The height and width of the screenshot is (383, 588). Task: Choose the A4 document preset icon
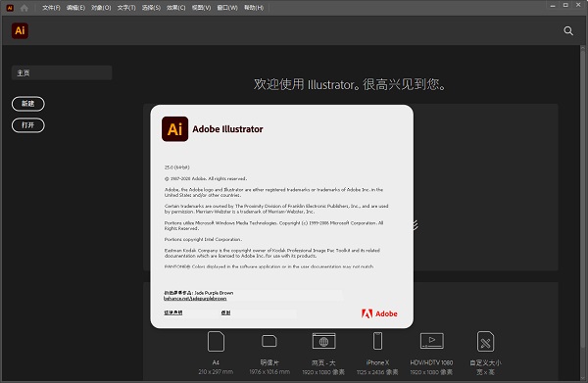click(x=216, y=342)
